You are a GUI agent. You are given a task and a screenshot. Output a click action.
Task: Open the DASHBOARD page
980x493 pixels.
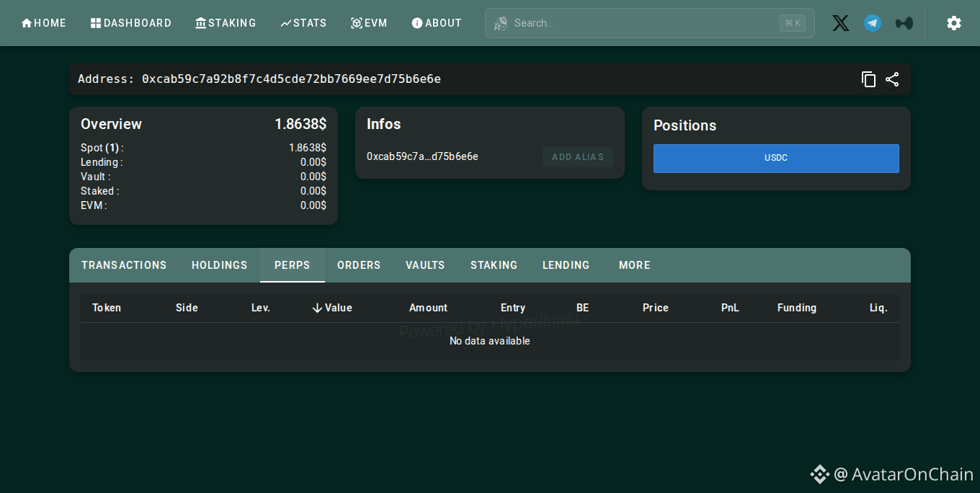(131, 23)
